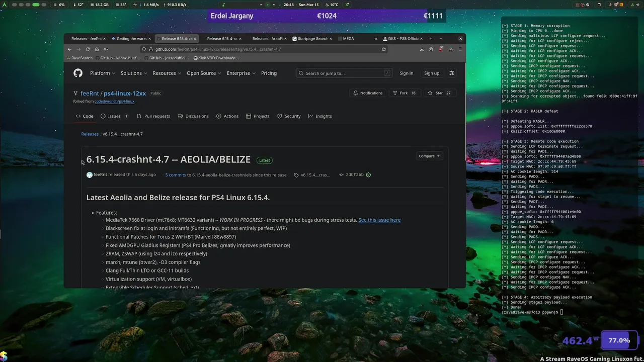Click the terminal prompt line in pppwn window
This screenshot has height=362, width=644.
pyautogui.click(x=531, y=312)
